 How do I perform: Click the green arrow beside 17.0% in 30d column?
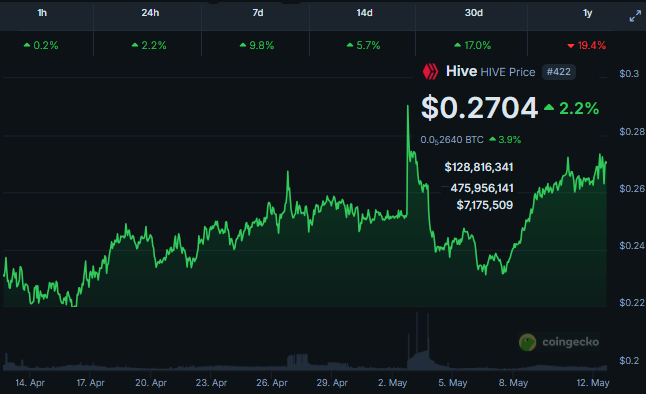(457, 45)
